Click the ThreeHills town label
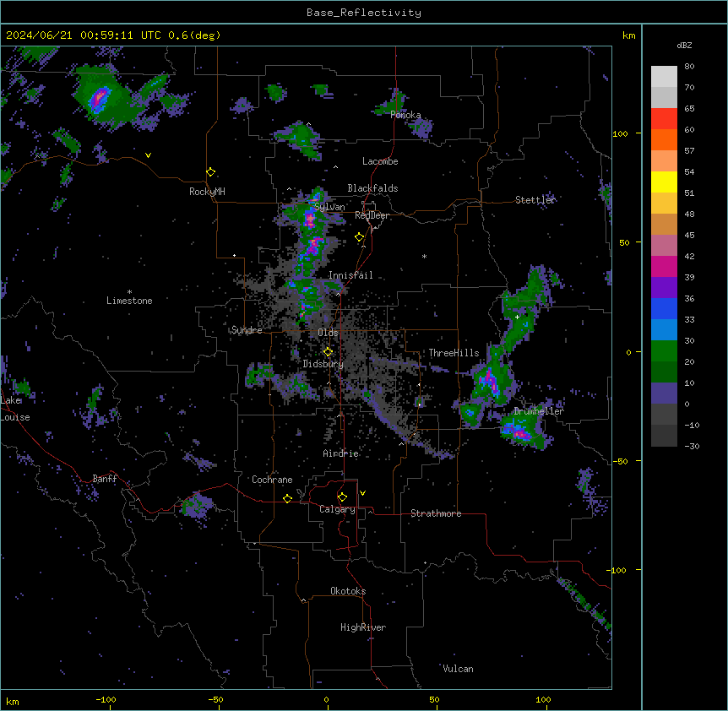This screenshot has height=711, width=728. [x=454, y=353]
